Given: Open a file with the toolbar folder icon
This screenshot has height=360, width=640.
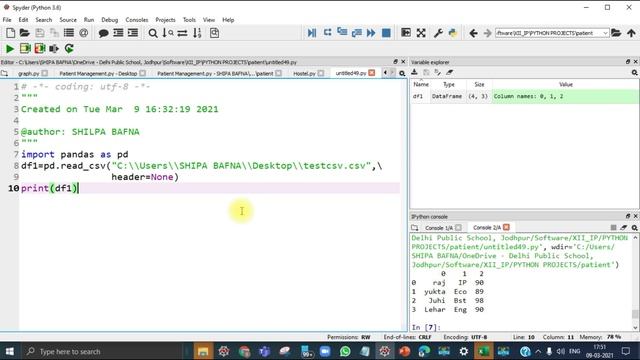Looking at the screenshot, I should point(24,33).
